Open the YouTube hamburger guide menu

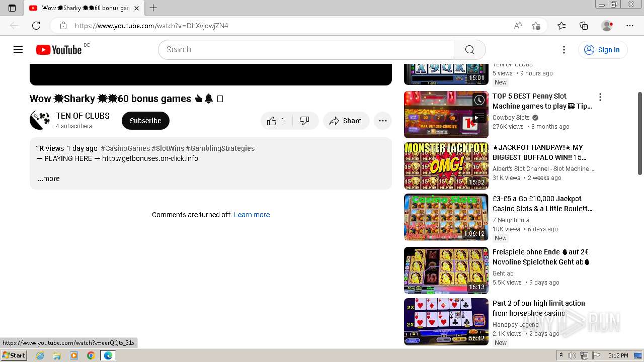coord(18,49)
